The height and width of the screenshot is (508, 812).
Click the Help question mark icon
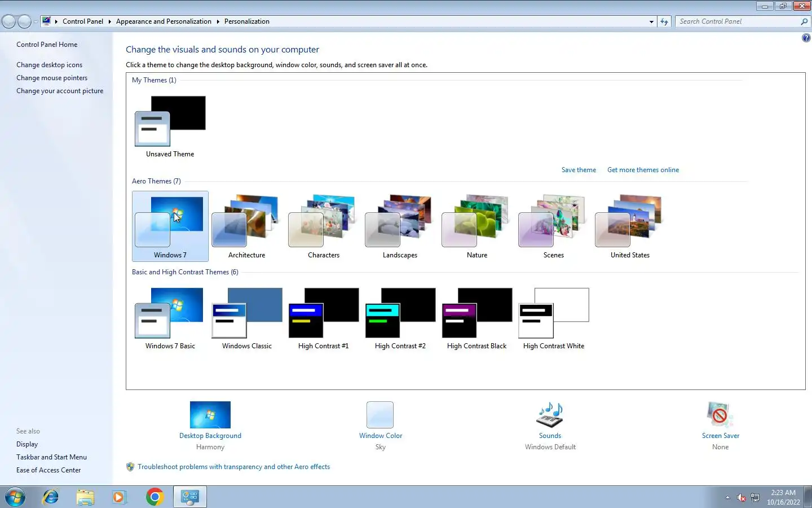tap(806, 38)
